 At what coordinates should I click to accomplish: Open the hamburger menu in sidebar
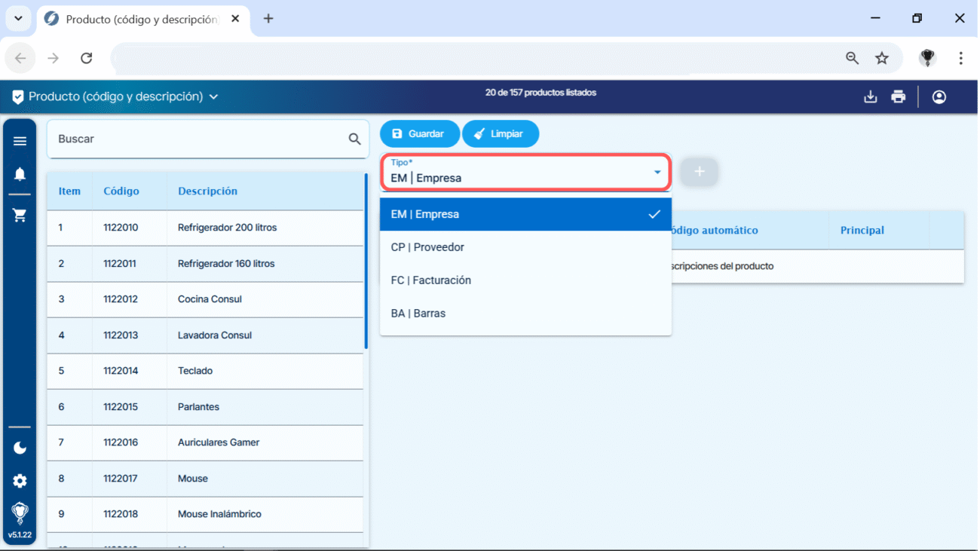tap(20, 141)
